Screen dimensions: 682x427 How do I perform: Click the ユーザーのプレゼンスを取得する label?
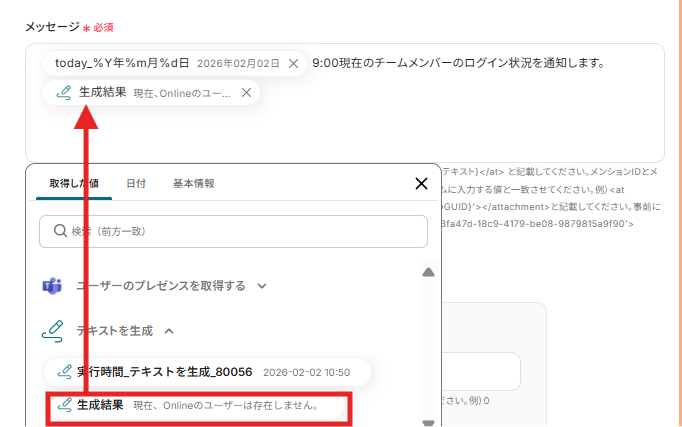[161, 286]
